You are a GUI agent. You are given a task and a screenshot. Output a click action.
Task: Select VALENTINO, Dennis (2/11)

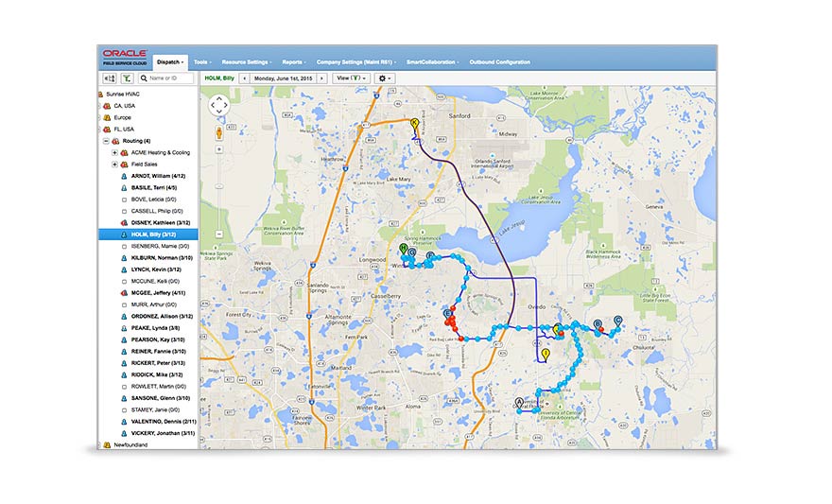(164, 422)
